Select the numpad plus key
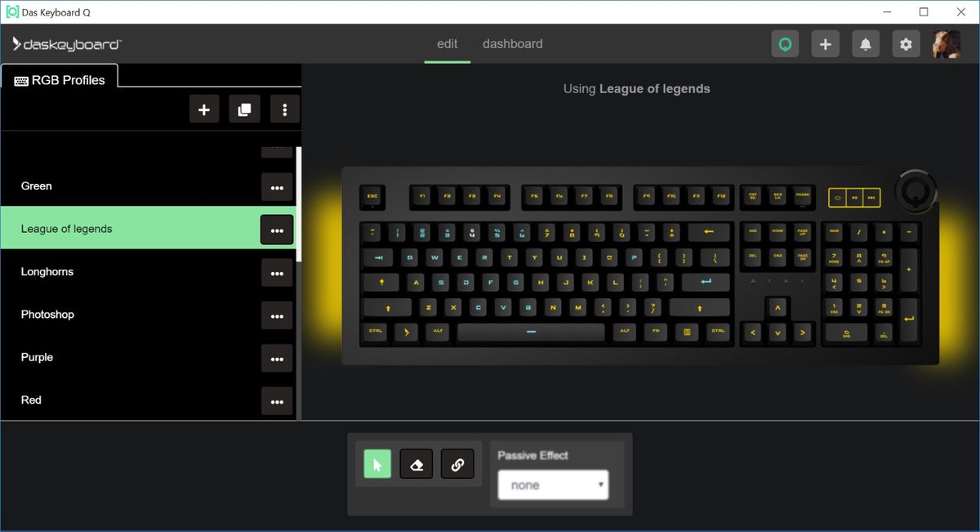 point(908,269)
